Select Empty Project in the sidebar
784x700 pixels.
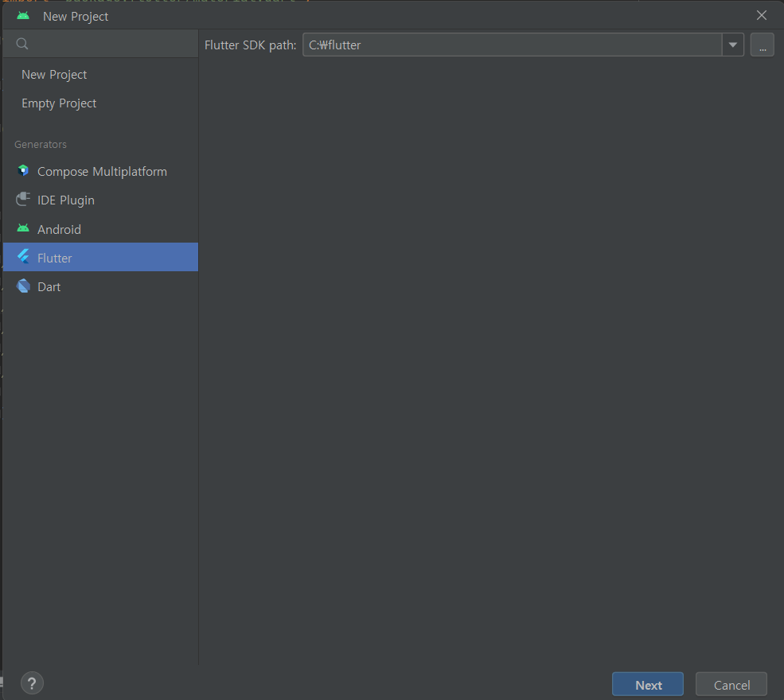pos(59,103)
